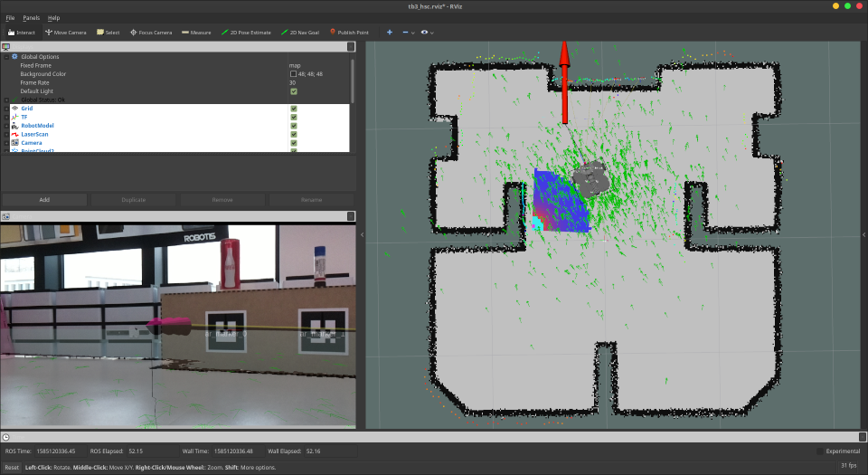Collapse left panel with side arrow handle
Image resolution: width=868 pixels, height=475 pixels.
pyautogui.click(x=362, y=234)
